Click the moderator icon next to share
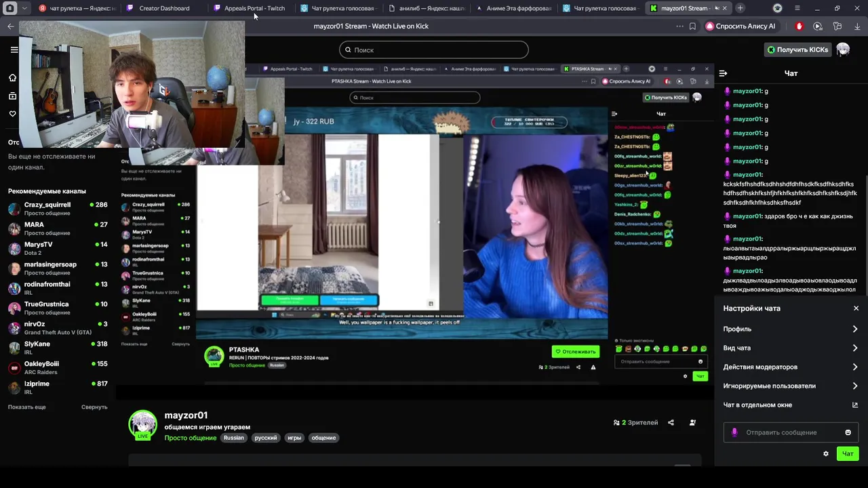Viewport: 868px width, 488px height. coord(692,423)
